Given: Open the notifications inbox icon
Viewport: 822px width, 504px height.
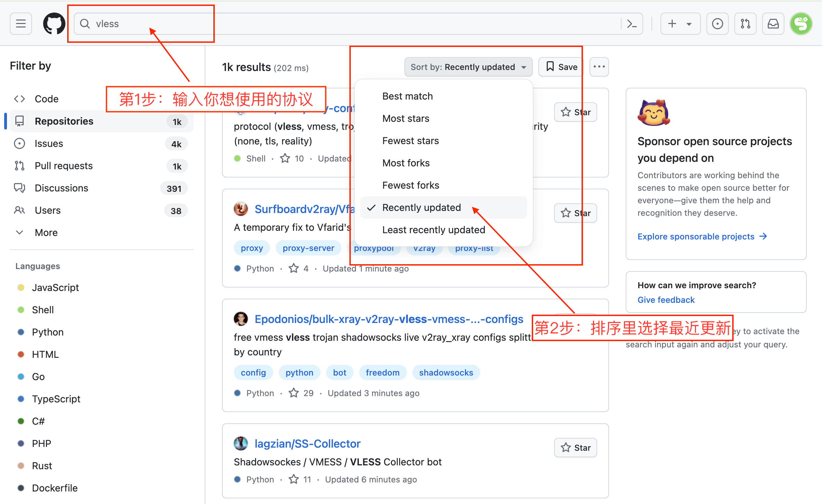Looking at the screenshot, I should coord(773,23).
